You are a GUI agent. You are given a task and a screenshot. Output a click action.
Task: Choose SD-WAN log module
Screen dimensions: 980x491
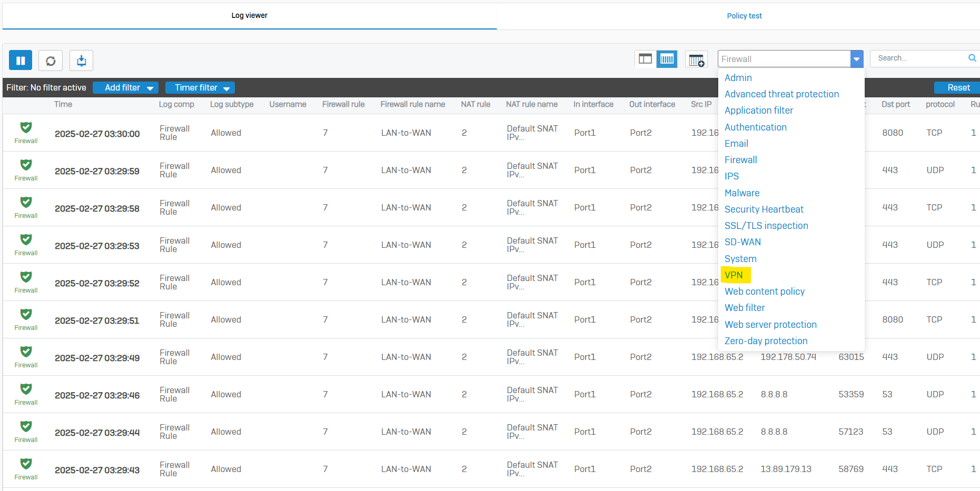pyautogui.click(x=743, y=242)
